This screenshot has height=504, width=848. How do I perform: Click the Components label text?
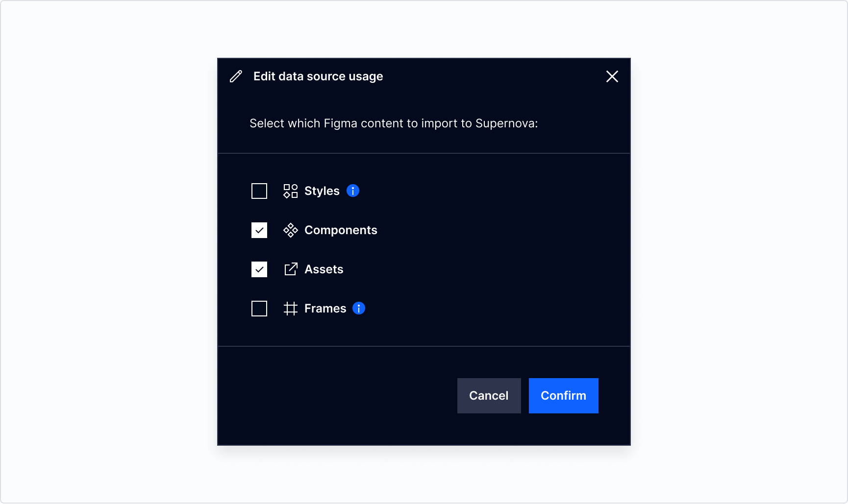pos(341,230)
